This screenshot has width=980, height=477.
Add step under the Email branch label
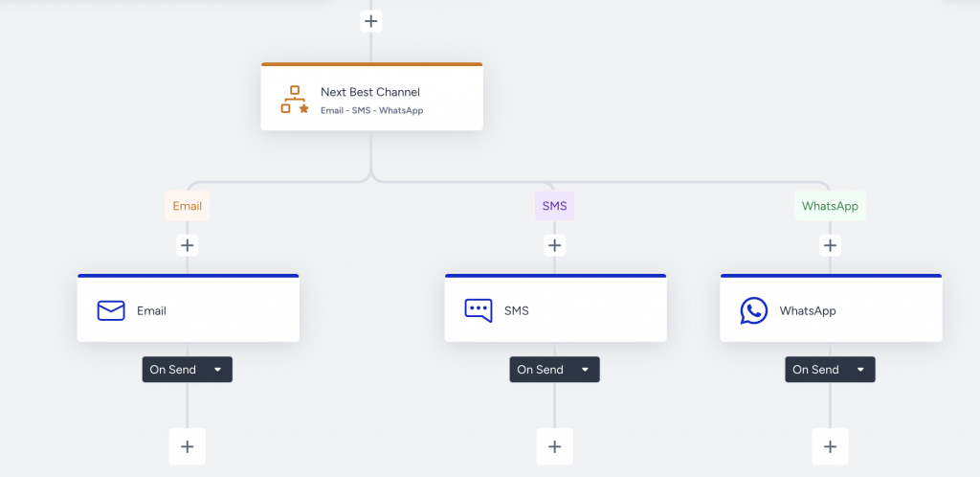click(x=188, y=245)
